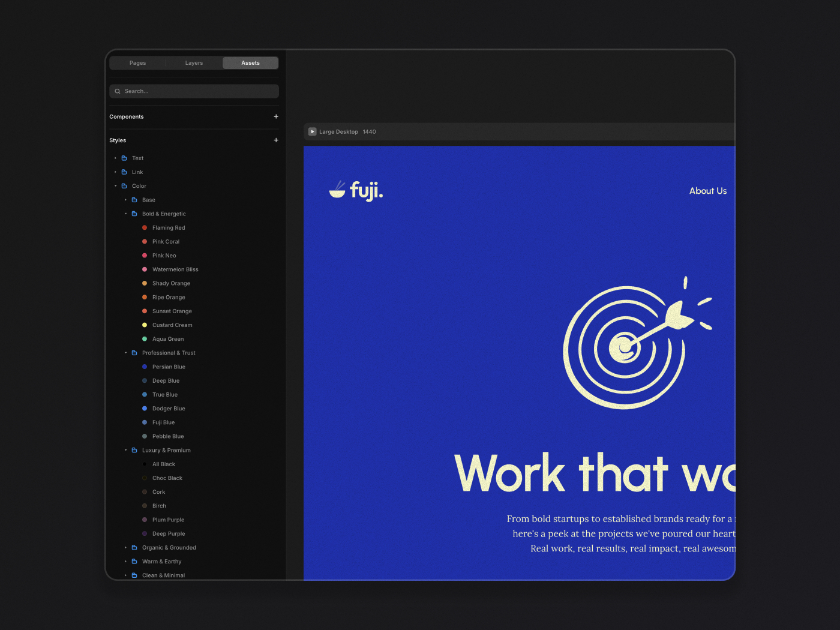The image size is (840, 630).
Task: Open the Layers tab
Action: tap(194, 63)
